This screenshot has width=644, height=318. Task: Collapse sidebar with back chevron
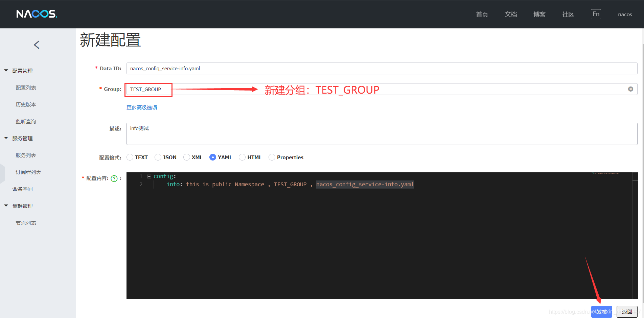coord(37,45)
